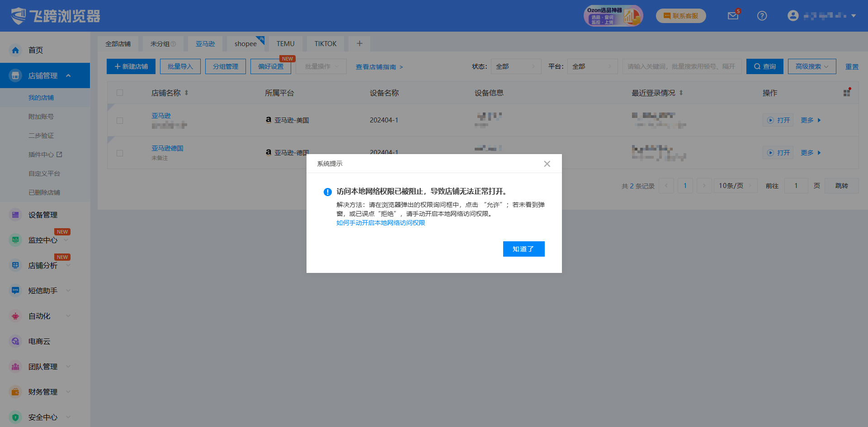This screenshot has height=427, width=868.
Task: Open the 平台 dropdown filter
Action: [x=592, y=66]
